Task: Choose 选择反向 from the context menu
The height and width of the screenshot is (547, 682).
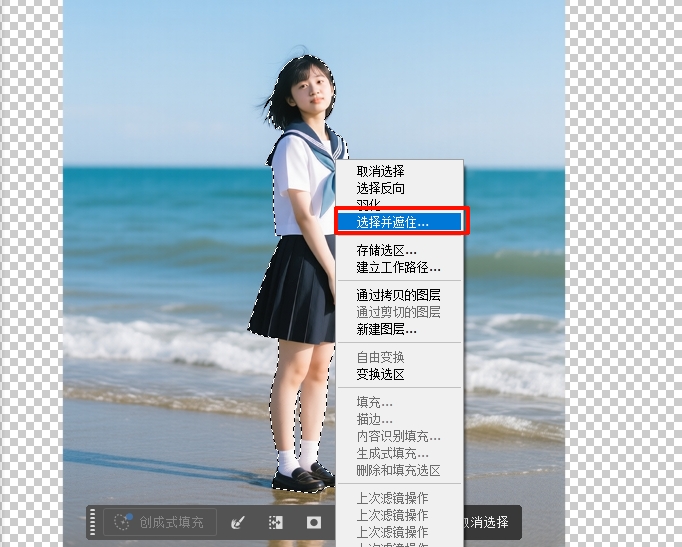Action: (x=398, y=188)
